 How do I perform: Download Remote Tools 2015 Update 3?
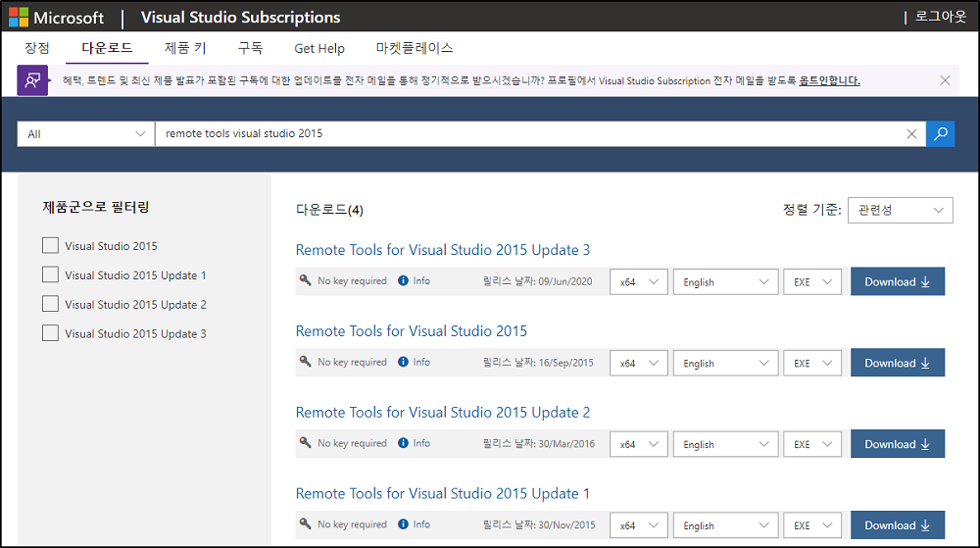[898, 281]
